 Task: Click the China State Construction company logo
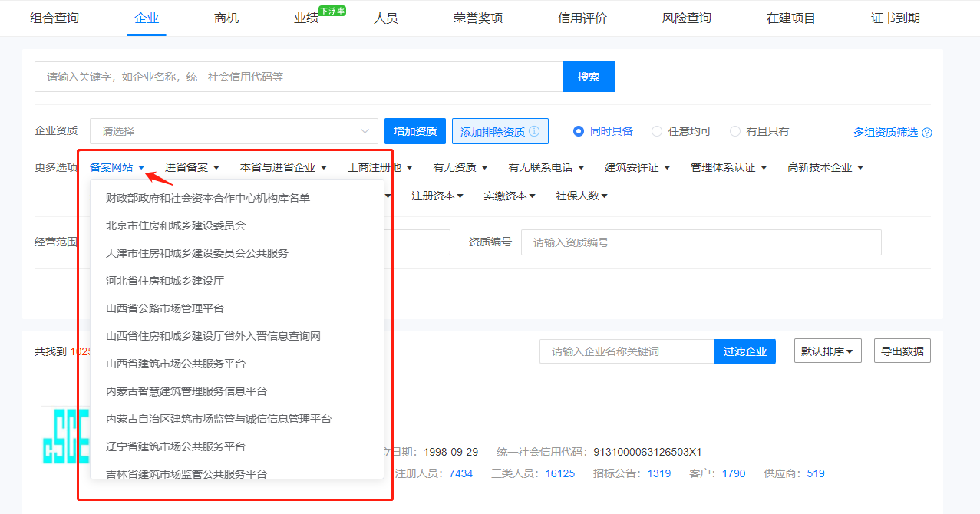(x=65, y=435)
